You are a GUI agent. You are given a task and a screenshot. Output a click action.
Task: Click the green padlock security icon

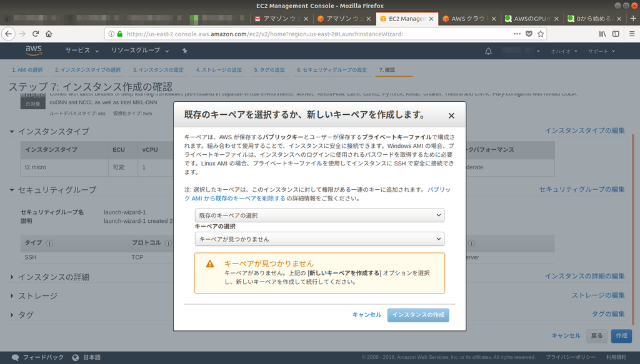coord(119,34)
